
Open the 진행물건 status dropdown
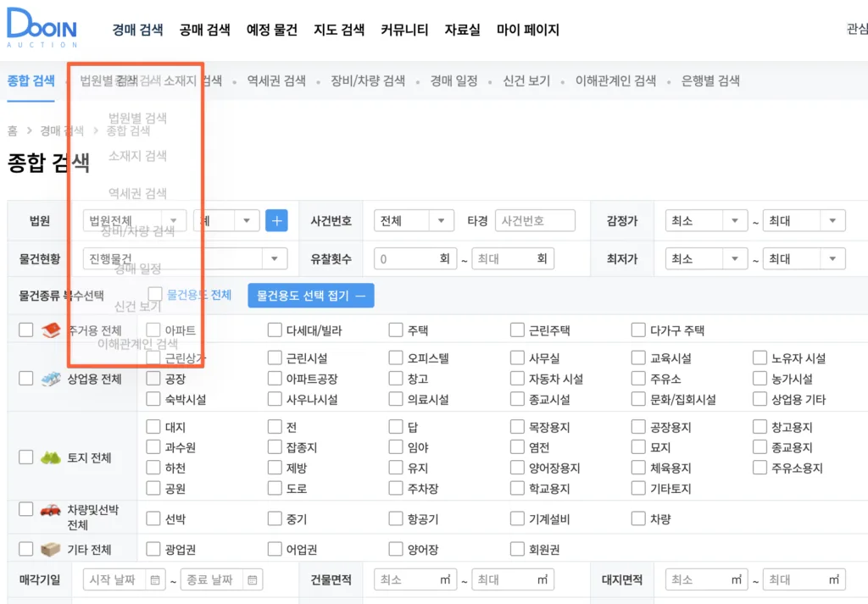[186, 258]
